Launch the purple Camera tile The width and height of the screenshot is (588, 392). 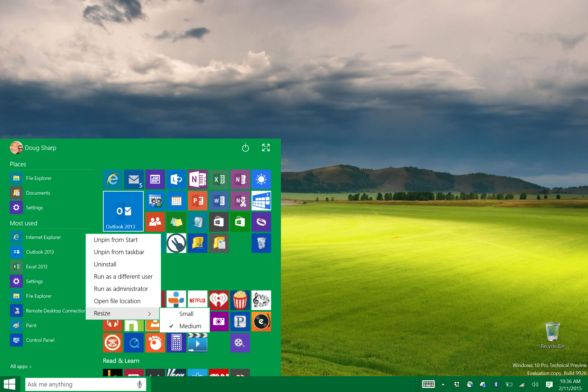coord(219,321)
